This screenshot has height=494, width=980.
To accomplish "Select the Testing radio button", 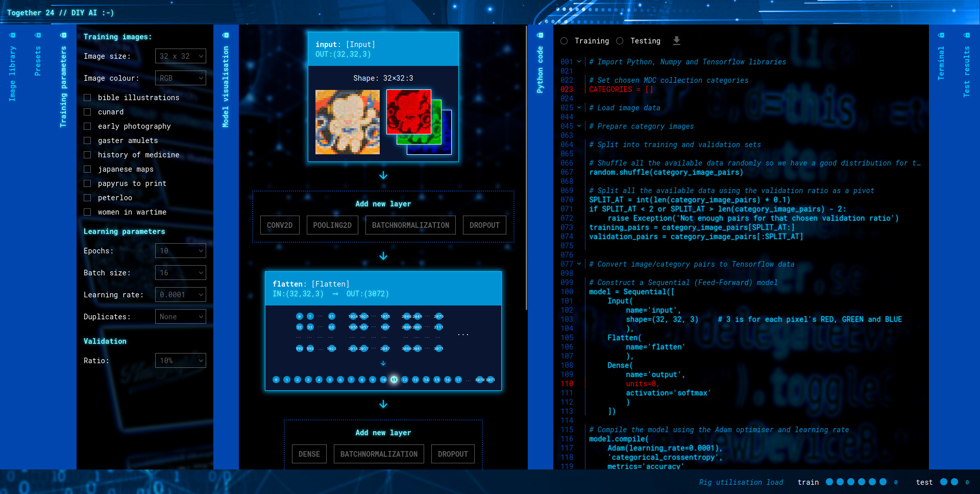I will (620, 41).
